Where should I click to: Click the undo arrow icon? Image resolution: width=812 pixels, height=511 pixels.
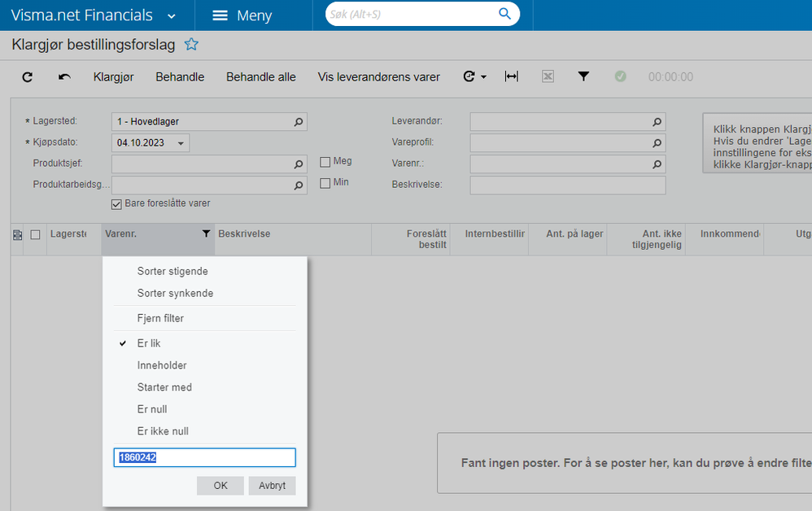tap(64, 77)
